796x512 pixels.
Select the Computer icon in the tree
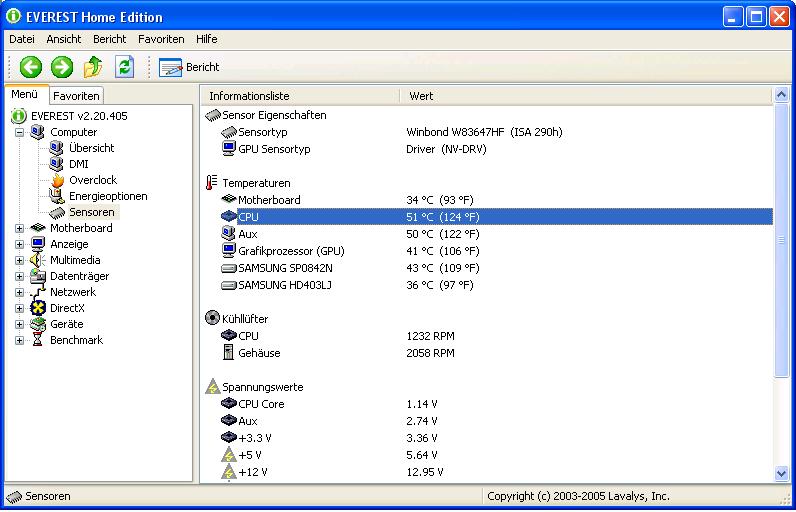pyautogui.click(x=38, y=132)
